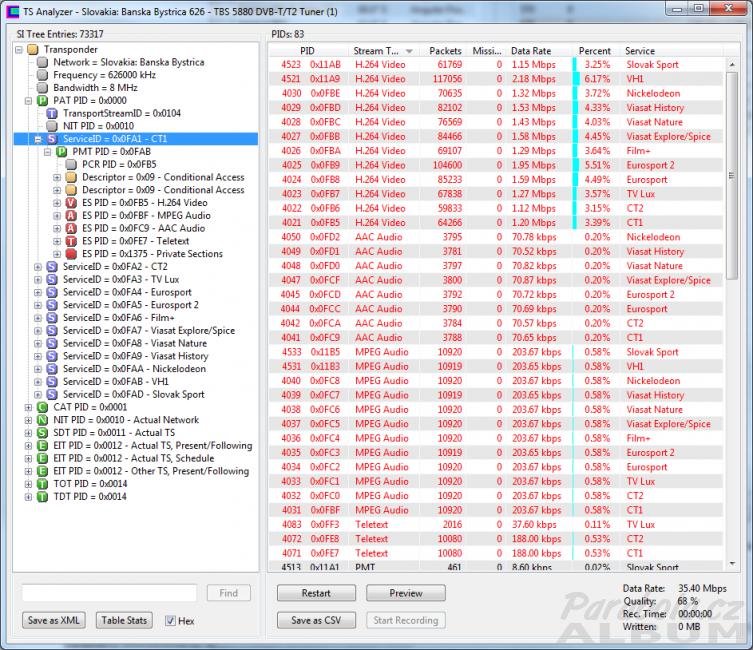Collapse the ServiceID CT1 tree node

pyautogui.click(x=38, y=139)
